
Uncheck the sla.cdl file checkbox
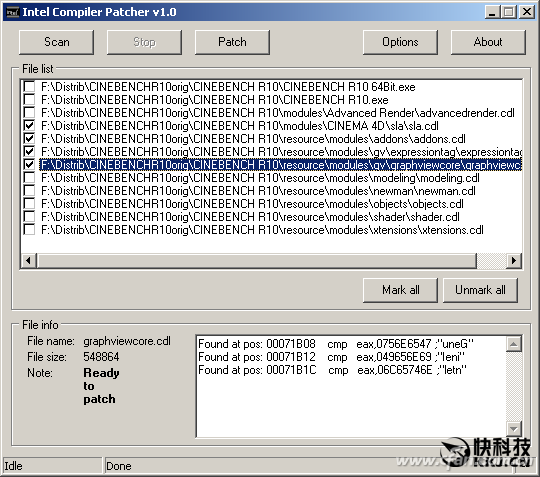click(x=29, y=125)
